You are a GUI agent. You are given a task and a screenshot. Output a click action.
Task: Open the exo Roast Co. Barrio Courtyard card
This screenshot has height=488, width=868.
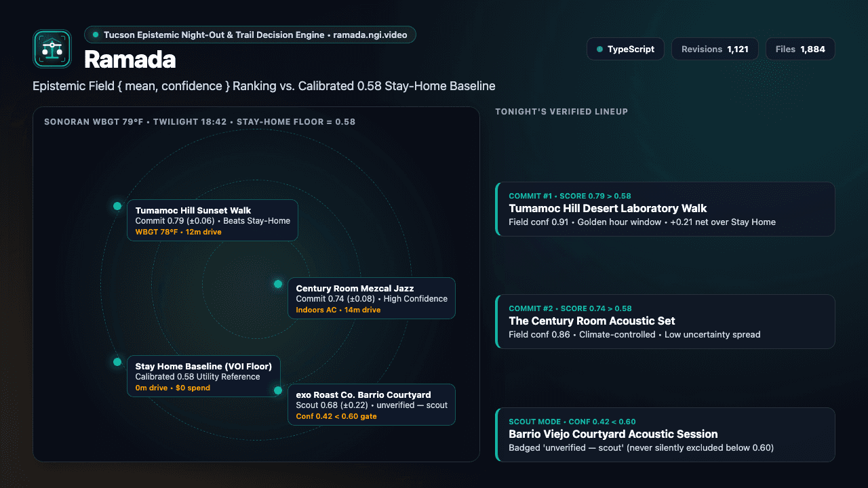372,405
